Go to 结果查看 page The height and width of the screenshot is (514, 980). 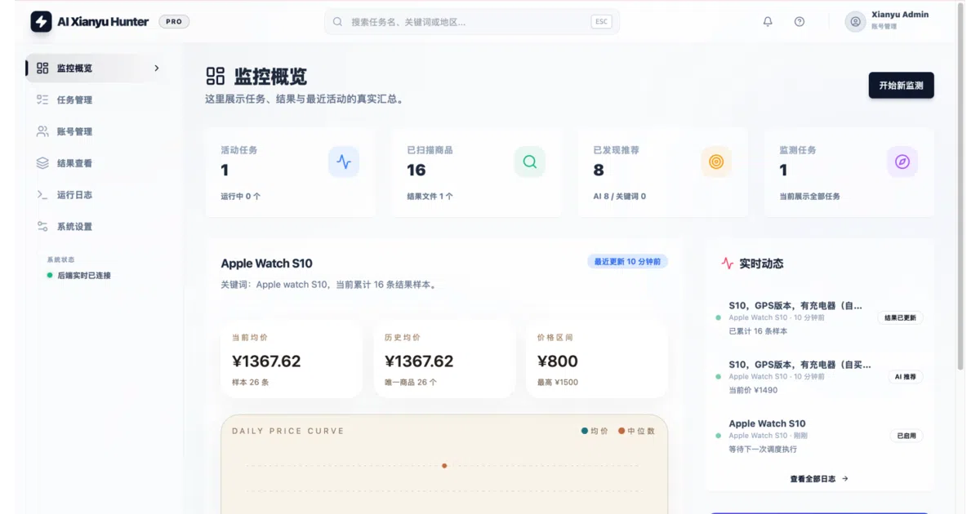point(99,163)
